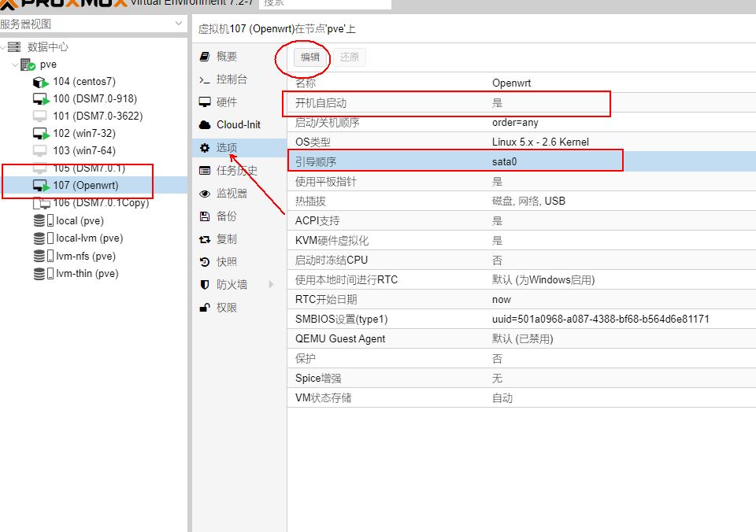
Task: Select the 开机自启动 option row
Action: click(521, 102)
